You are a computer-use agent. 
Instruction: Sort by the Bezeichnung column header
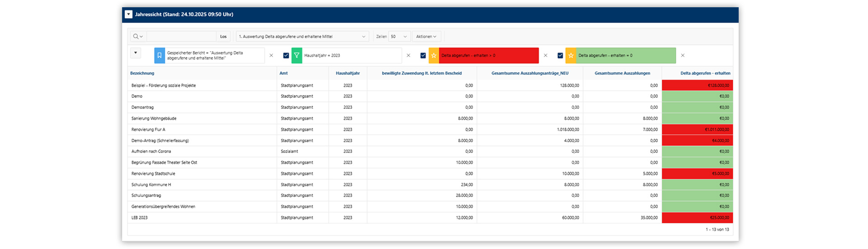coord(142,73)
